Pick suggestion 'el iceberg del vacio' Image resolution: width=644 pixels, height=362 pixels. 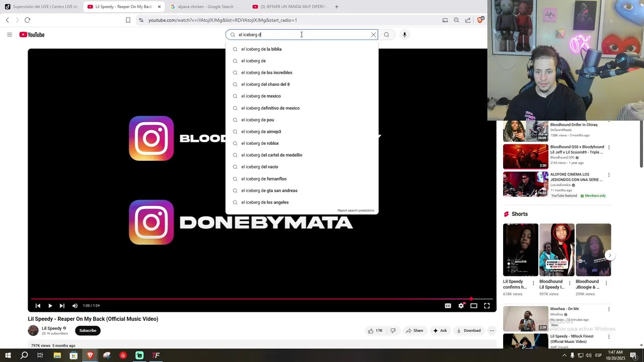(302, 167)
